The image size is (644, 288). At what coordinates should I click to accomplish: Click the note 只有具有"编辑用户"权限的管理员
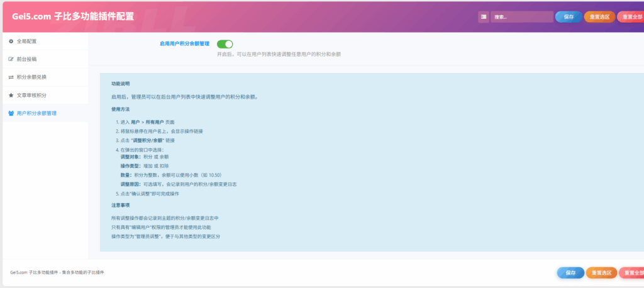tap(162, 227)
